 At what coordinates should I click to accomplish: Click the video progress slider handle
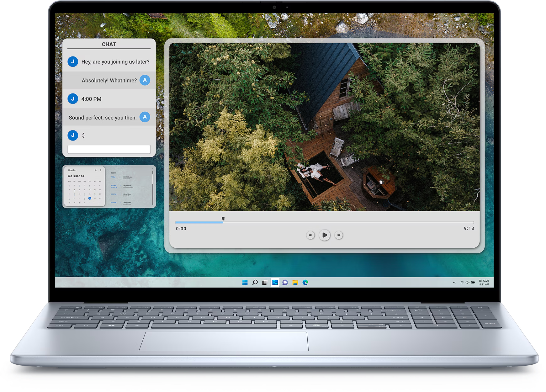(223, 219)
